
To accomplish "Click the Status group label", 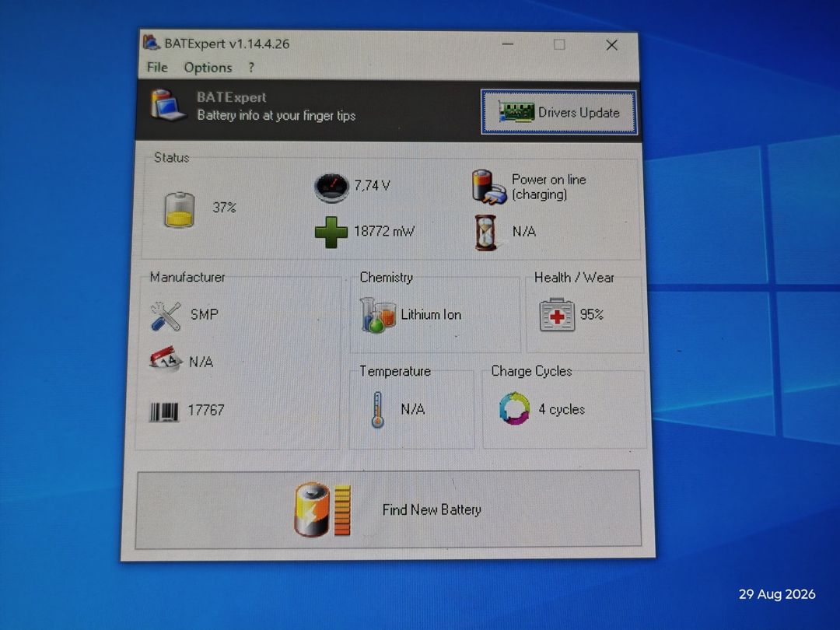I will 171,157.
